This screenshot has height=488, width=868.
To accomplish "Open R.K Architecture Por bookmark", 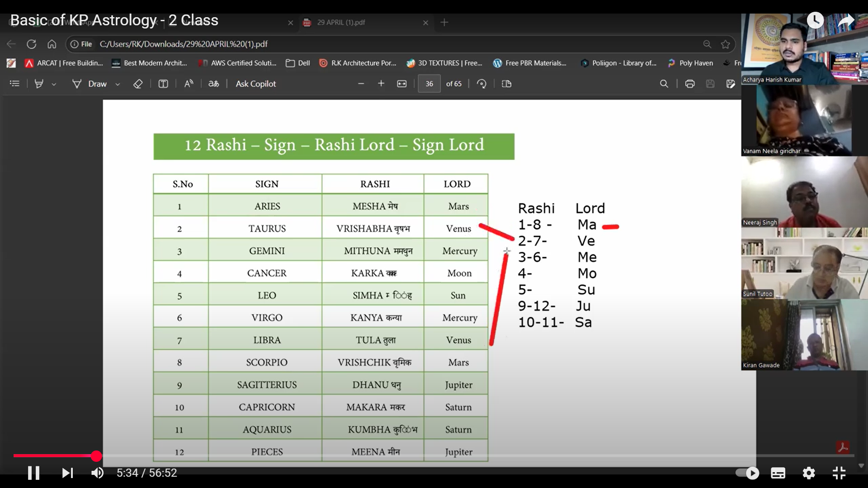I will [358, 63].
